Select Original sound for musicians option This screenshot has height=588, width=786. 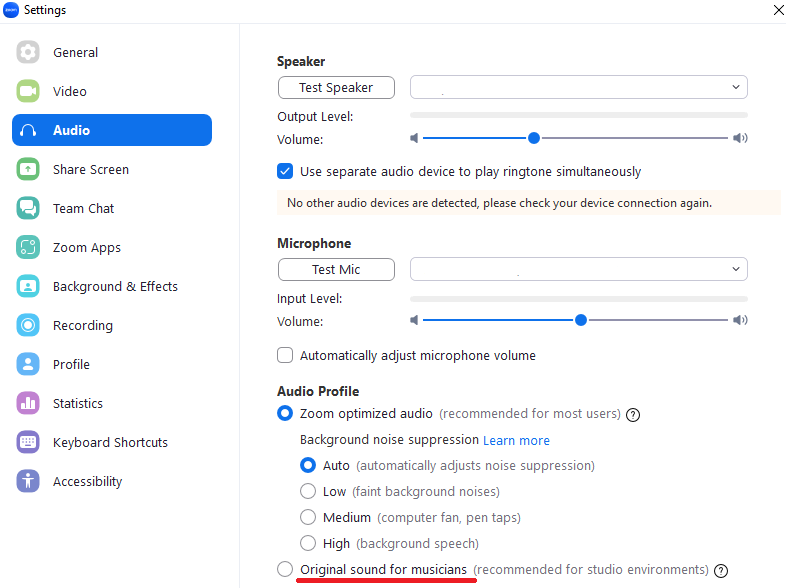pos(285,570)
